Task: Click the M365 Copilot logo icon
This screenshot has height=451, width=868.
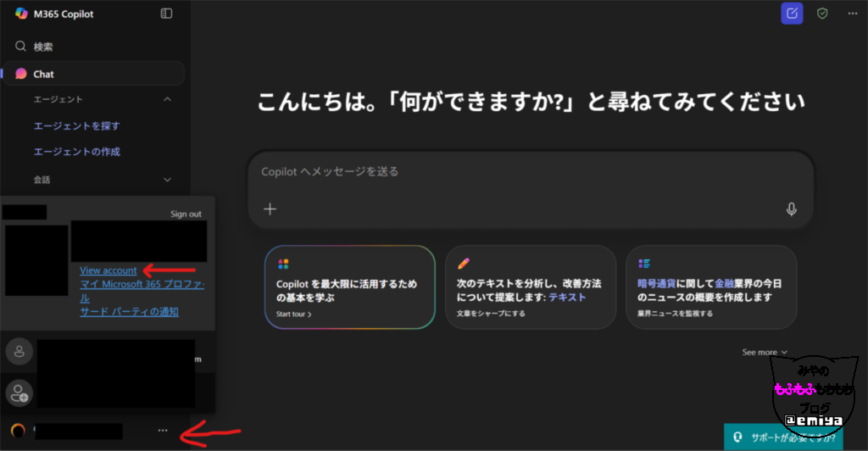Action: (21, 14)
